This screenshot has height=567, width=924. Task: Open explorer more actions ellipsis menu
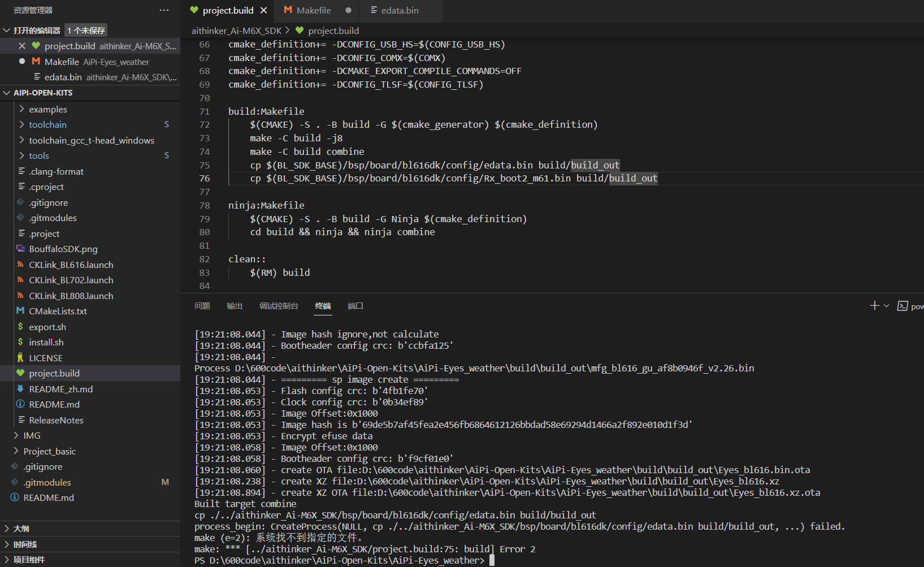coord(164,10)
